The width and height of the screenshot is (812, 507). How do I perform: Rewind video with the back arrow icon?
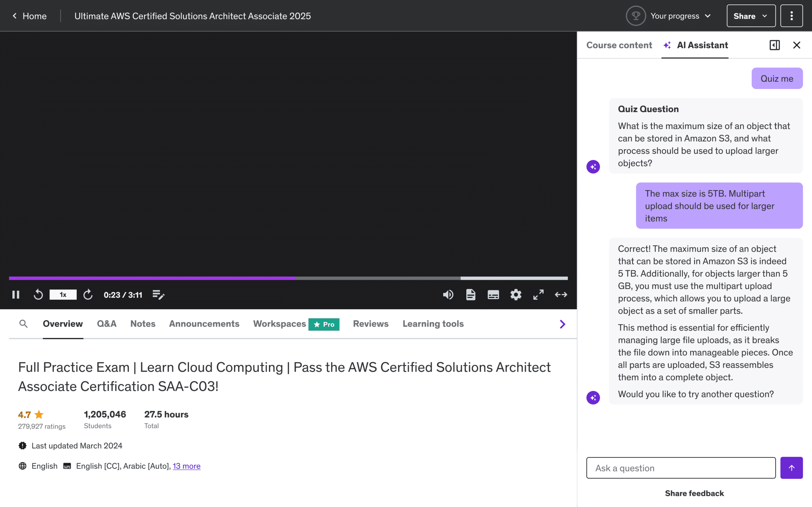[38, 295]
